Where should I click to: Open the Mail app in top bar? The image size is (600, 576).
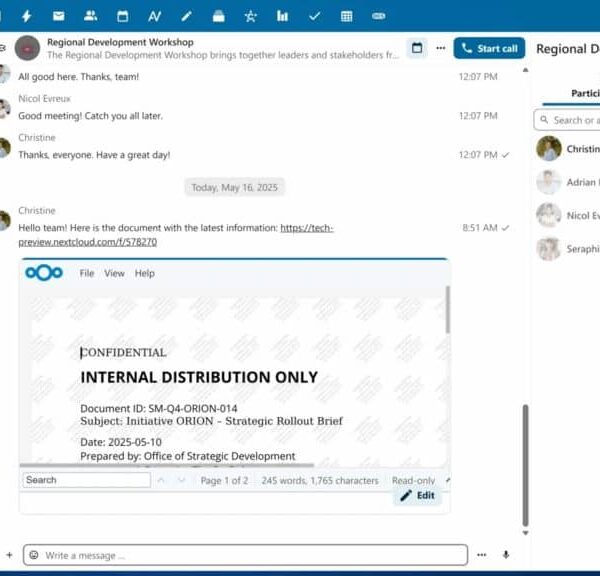[59, 16]
